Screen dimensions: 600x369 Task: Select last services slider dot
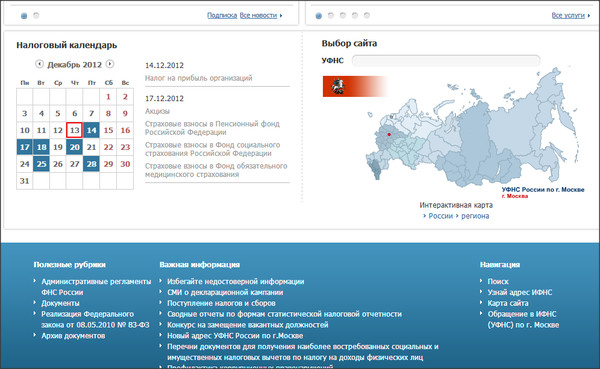tap(367, 15)
